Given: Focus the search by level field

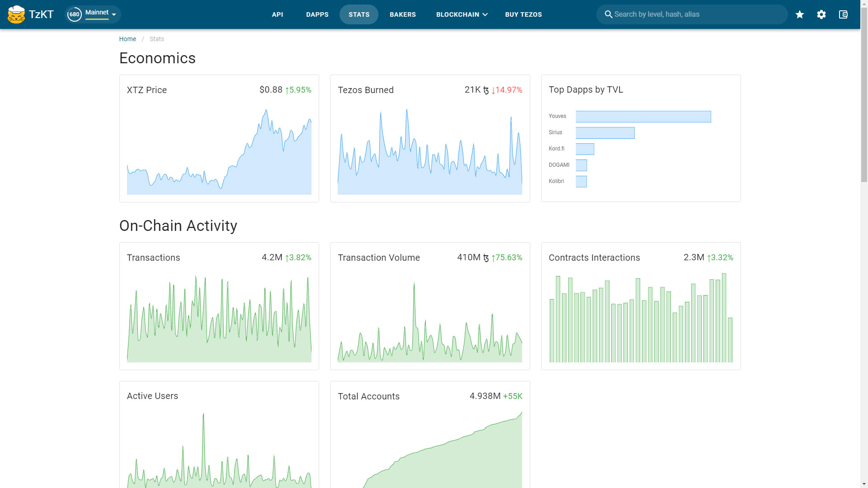Looking at the screenshot, I should 696,14.
